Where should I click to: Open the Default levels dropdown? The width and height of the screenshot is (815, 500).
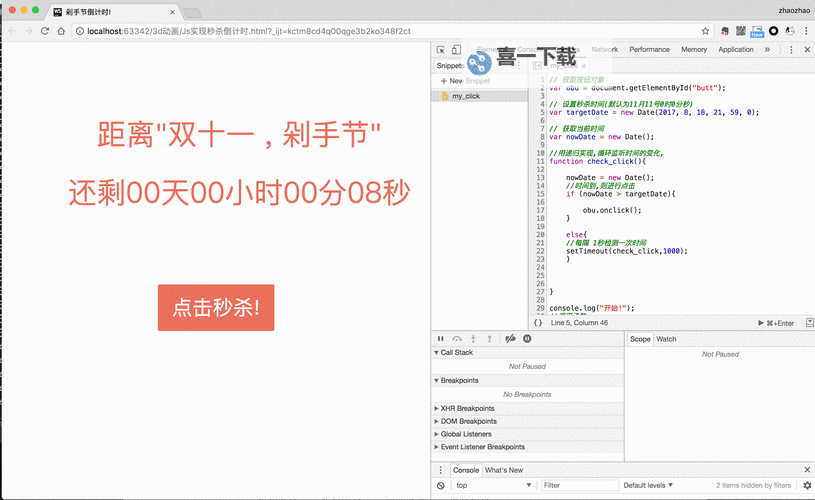point(648,485)
